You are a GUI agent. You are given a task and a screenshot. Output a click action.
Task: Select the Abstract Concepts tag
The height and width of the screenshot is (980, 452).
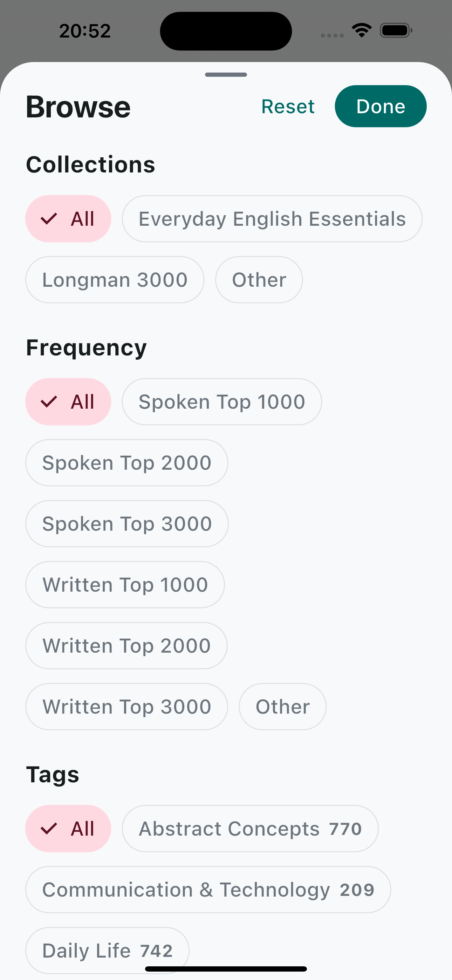tap(250, 829)
